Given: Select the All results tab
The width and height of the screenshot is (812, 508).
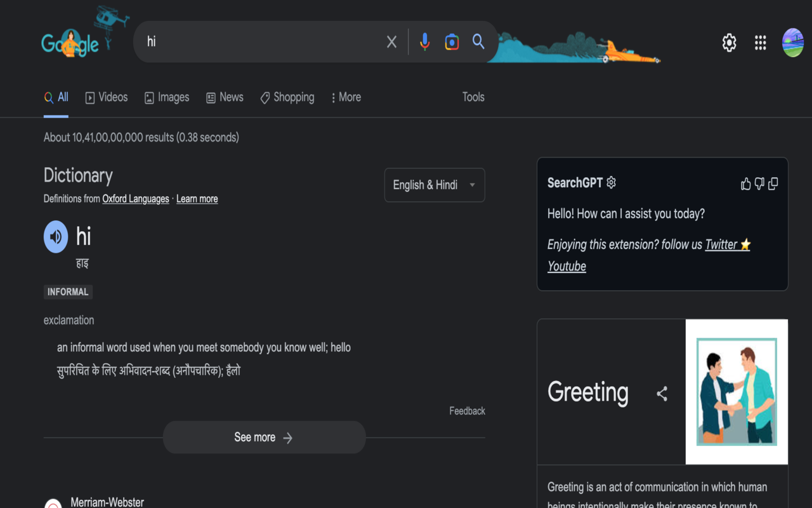Looking at the screenshot, I should coord(56,97).
